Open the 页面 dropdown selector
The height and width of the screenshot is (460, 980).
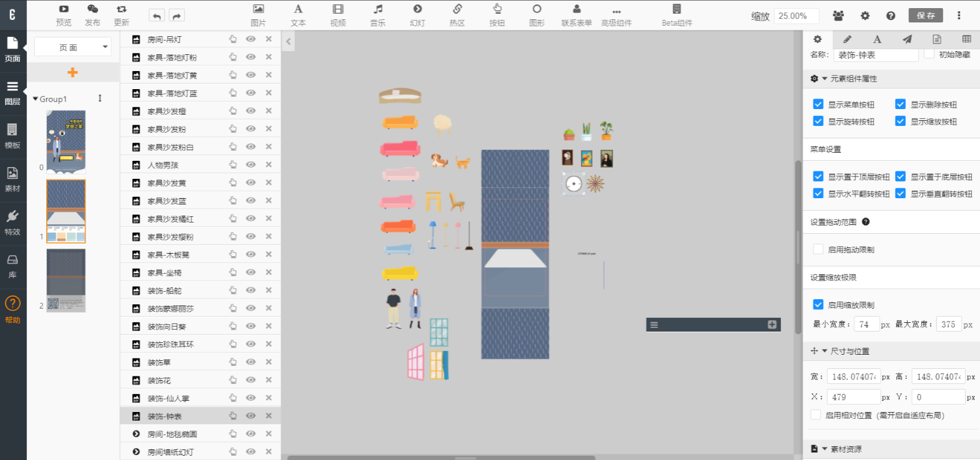tap(73, 47)
